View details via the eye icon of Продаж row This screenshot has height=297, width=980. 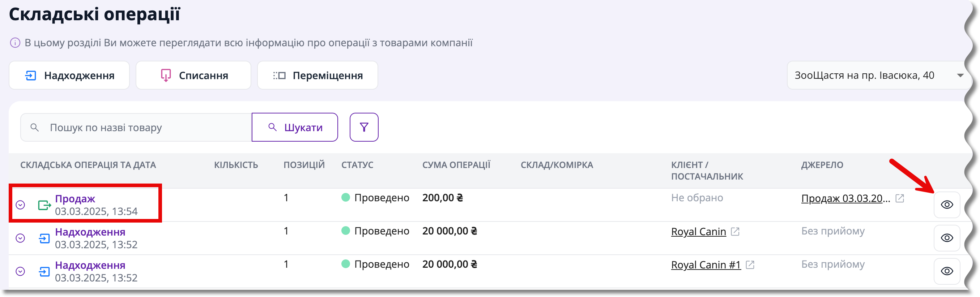pyautogui.click(x=947, y=205)
